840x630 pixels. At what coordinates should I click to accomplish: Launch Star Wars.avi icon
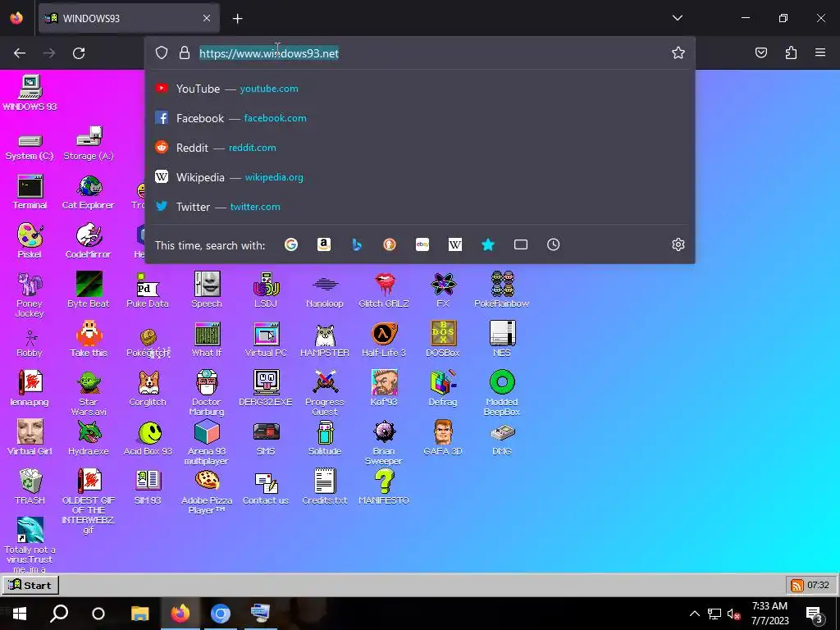89,382
